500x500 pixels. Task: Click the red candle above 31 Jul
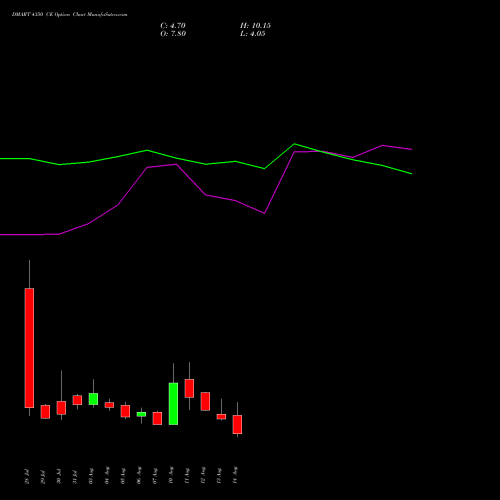[77, 400]
